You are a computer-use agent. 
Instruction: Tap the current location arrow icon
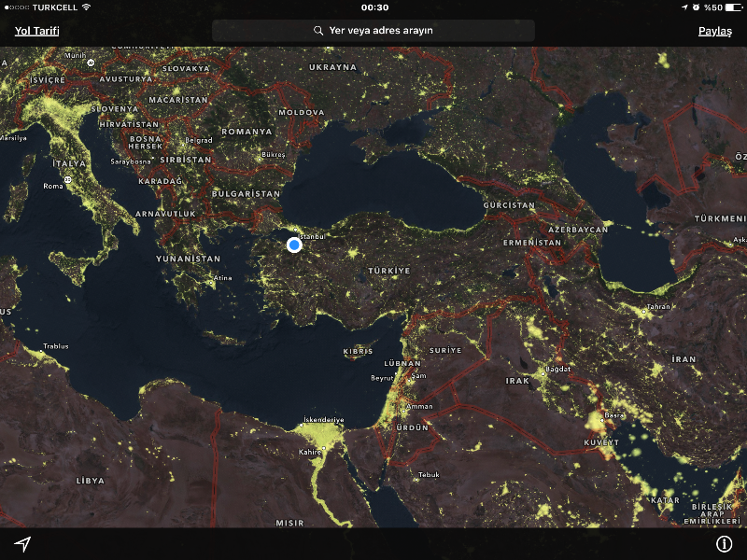[x=22, y=544]
